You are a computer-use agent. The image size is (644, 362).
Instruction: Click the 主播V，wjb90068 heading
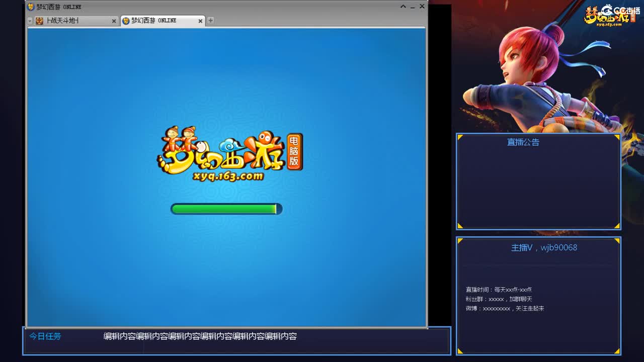544,247
